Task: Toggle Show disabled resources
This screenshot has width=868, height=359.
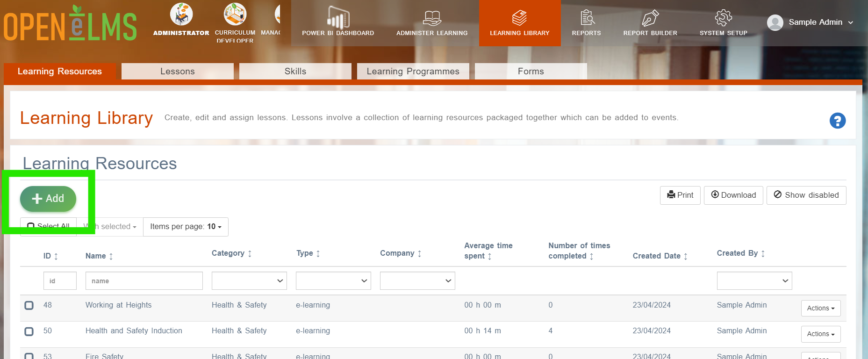Action: coord(806,195)
